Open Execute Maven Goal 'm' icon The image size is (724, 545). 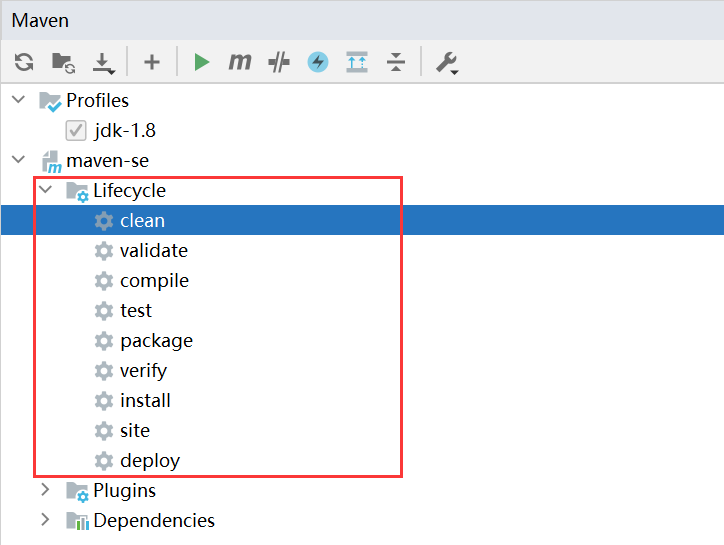point(240,61)
